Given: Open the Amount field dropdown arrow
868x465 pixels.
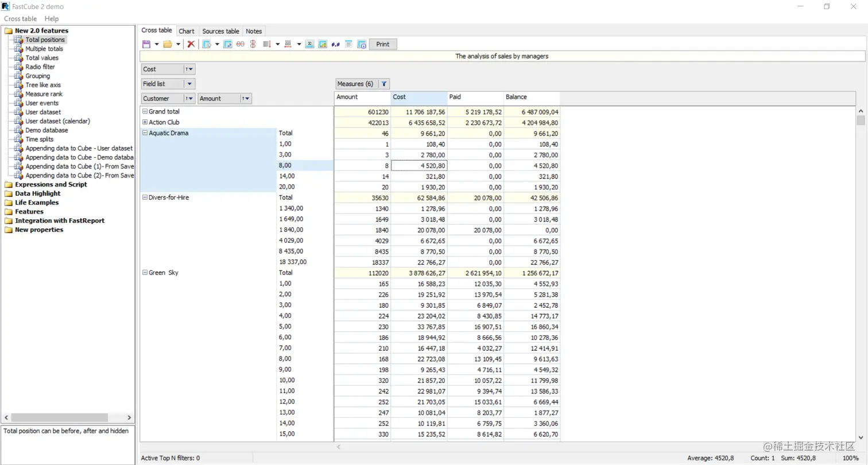Looking at the screenshot, I should coord(246,99).
